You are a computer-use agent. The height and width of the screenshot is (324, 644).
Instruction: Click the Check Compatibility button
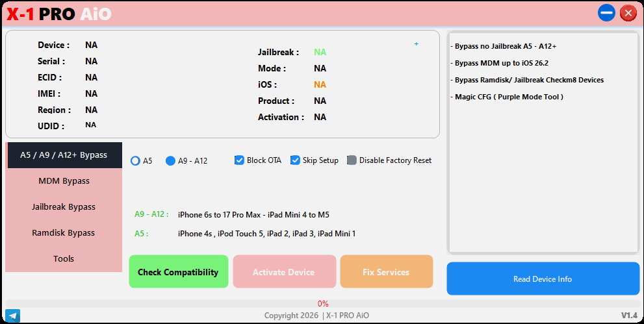179,271
